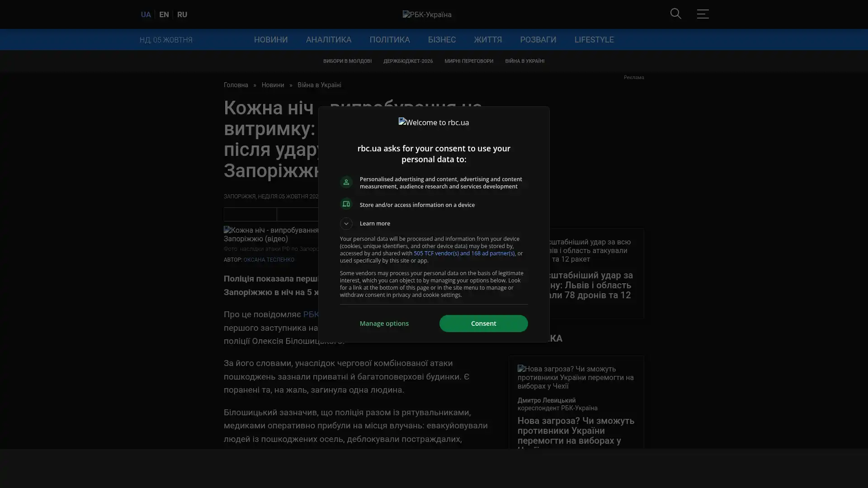Open the НОВИНИ menu item

[270, 40]
